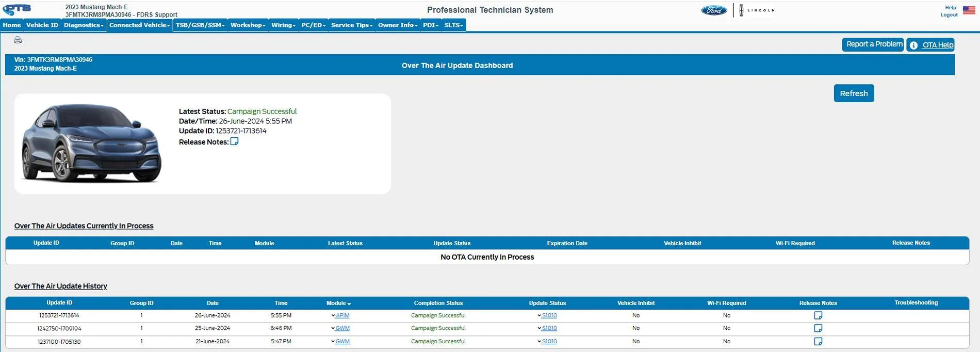Click the Logout link
Viewport: 980px width, 352px height.
click(949, 15)
